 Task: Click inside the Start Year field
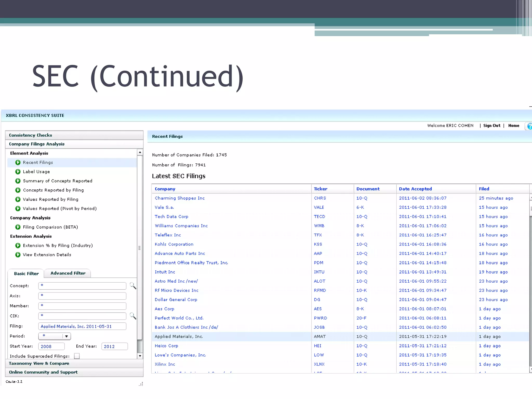(51, 347)
